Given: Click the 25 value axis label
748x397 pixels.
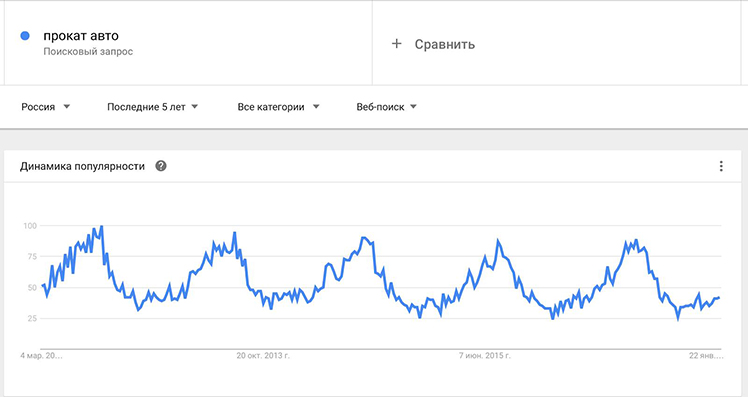Looking at the screenshot, I should click(32, 318).
